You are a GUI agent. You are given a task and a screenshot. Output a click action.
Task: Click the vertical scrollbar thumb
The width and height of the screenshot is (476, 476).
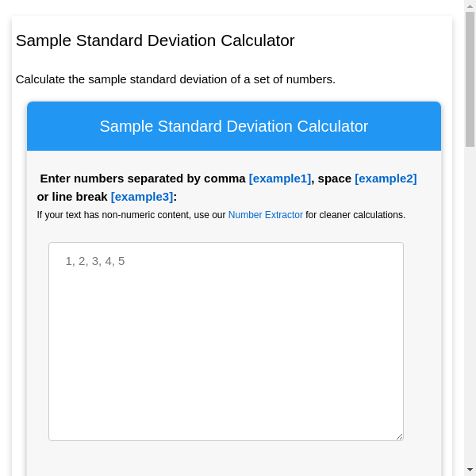tap(470, 79)
